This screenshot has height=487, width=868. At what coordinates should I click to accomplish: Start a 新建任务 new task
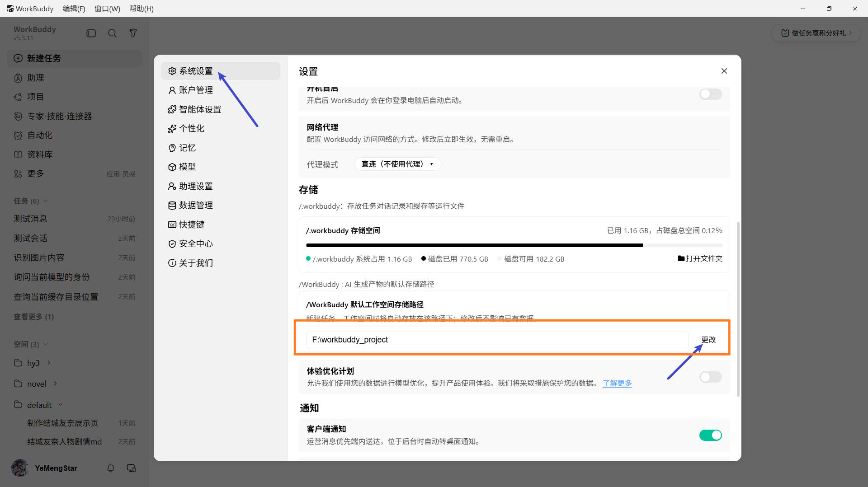75,58
